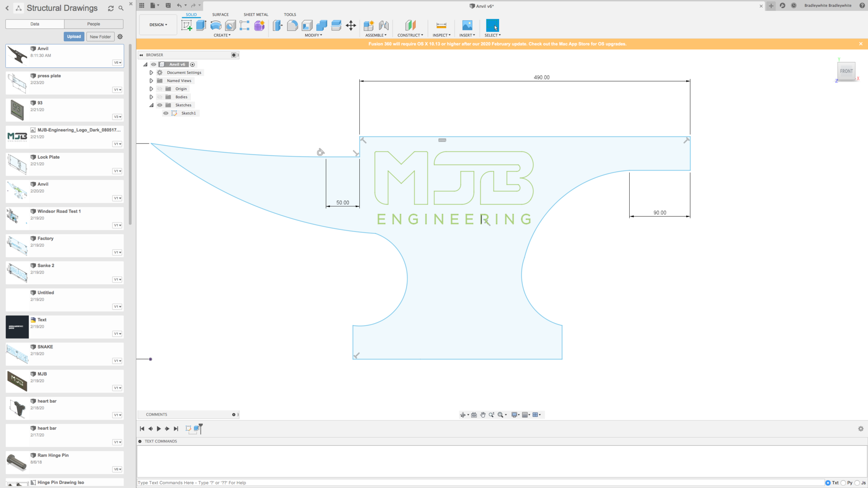Click the Shell tool icon
The image size is (868, 488).
(x=307, y=26)
